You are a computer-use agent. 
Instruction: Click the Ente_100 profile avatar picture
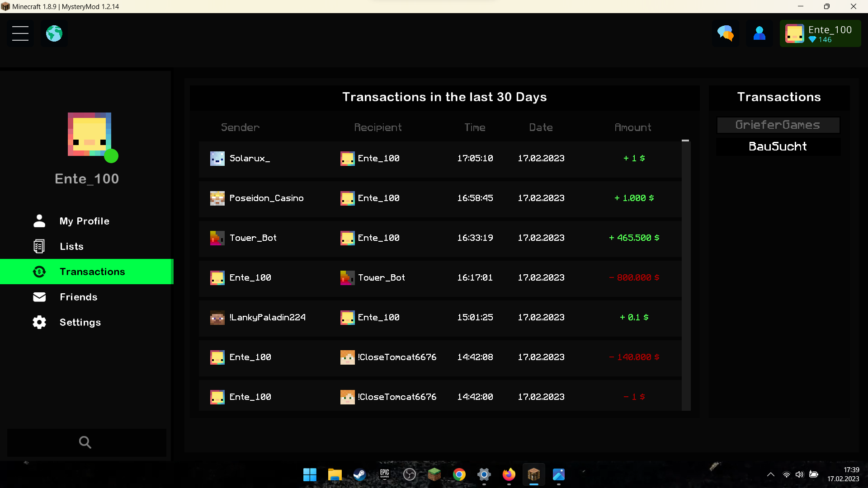pyautogui.click(x=90, y=134)
